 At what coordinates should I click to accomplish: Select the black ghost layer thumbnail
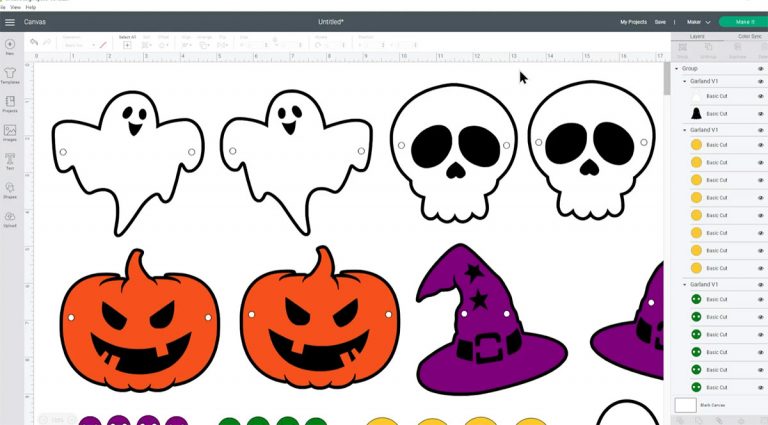point(696,114)
